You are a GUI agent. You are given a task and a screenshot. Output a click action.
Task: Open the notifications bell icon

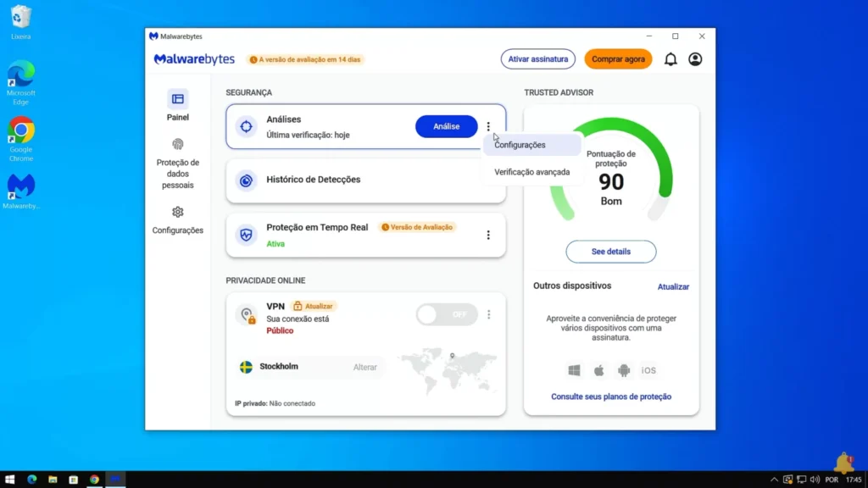coord(670,59)
